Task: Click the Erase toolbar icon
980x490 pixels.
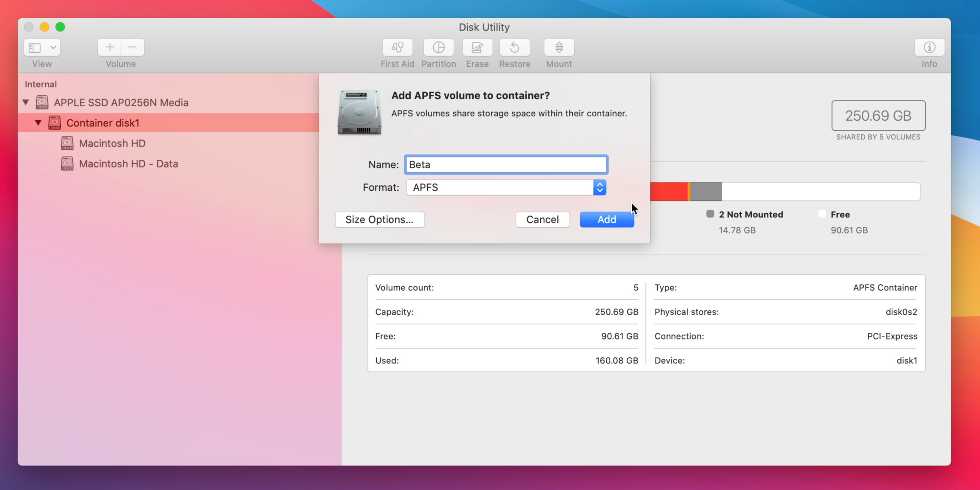Action: [x=477, y=47]
